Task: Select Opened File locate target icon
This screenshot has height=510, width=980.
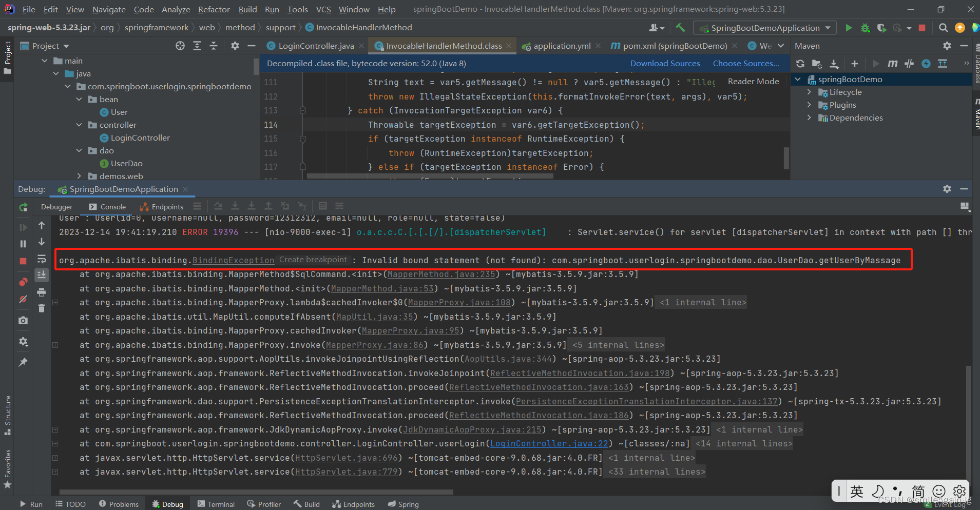Action: point(180,46)
